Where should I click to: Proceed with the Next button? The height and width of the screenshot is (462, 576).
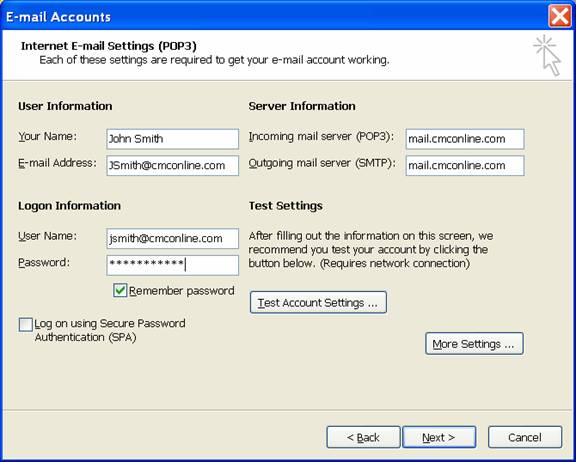[x=439, y=437]
